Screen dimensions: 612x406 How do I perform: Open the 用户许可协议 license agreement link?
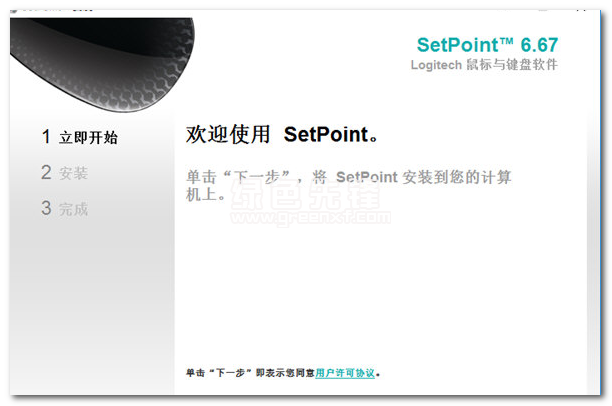click(x=345, y=373)
